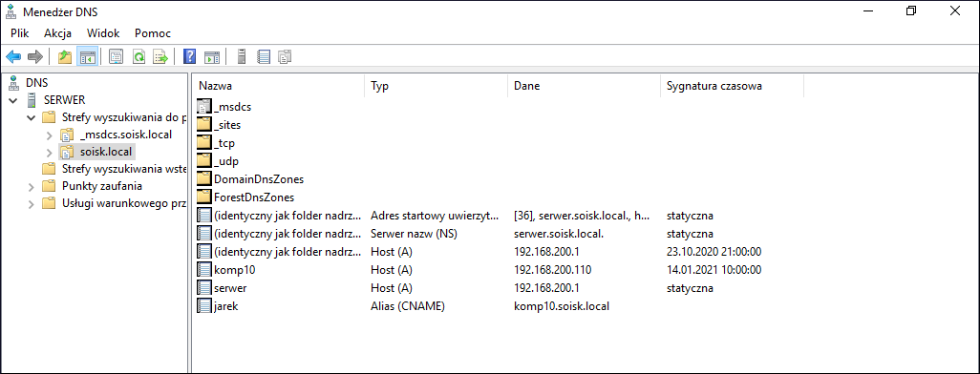
Task: Click the New Server tower icon in toolbar
Action: (242, 57)
